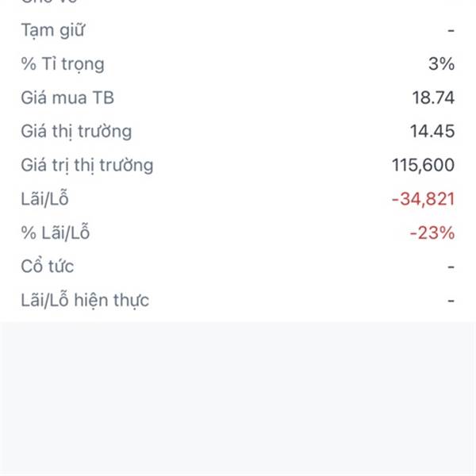Click the red -34,821 loss value

423,199
